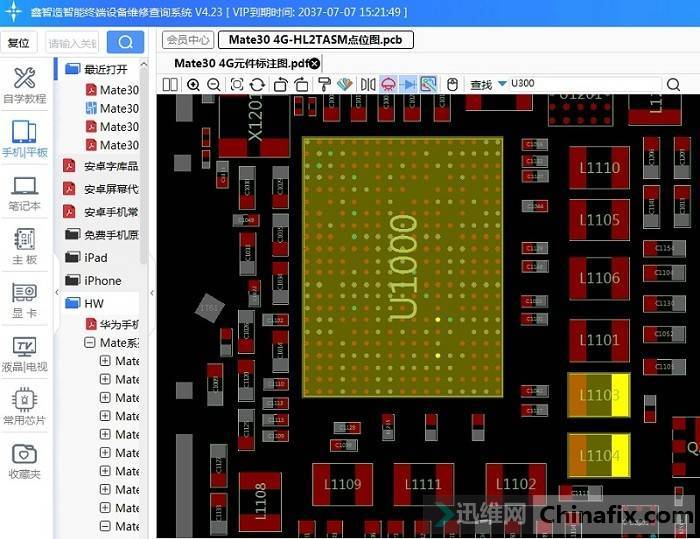
Task: Select the Mate30 4G元件标注图.pdf tab
Action: [240, 63]
